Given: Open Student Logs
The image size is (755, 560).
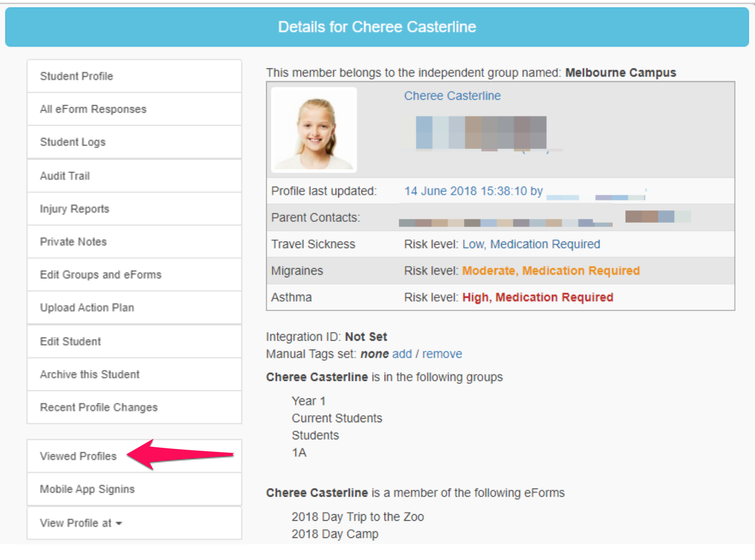Looking at the screenshot, I should click(73, 142).
